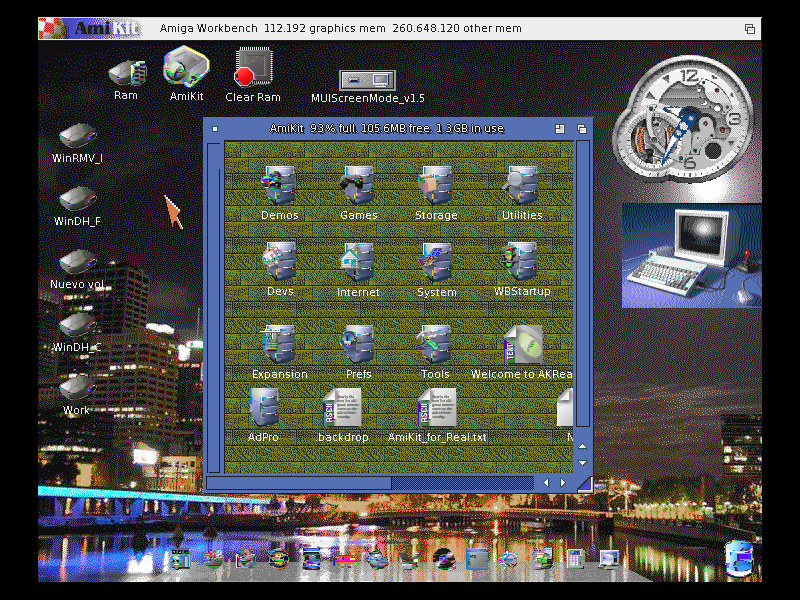Click the Workbench screen depth gadget
This screenshot has height=600, width=800.
(749, 29)
